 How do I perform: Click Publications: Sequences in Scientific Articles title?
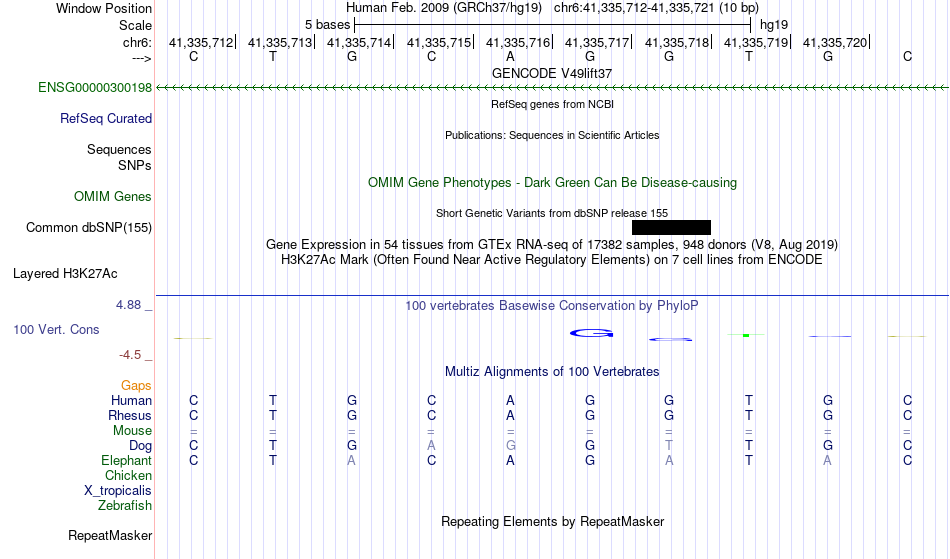(x=551, y=135)
